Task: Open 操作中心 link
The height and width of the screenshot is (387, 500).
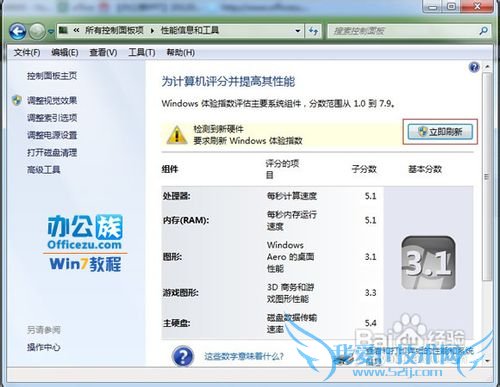Action: (x=44, y=347)
